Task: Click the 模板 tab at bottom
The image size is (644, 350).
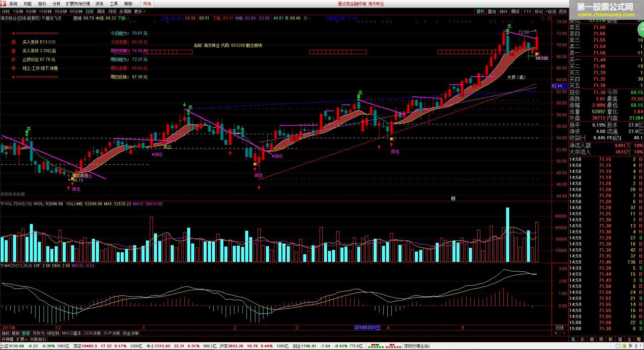Action: click(x=15, y=333)
